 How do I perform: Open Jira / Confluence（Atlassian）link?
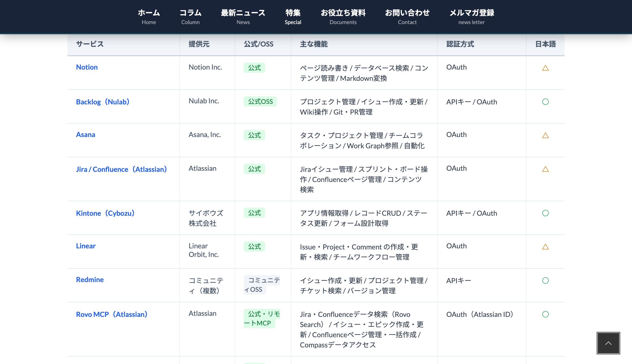(x=122, y=169)
